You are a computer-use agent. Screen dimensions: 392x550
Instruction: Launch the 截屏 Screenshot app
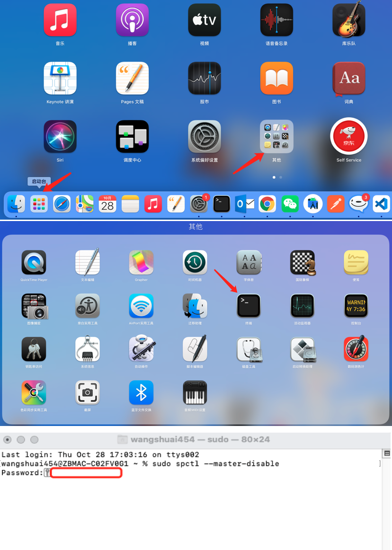pyautogui.click(x=88, y=393)
